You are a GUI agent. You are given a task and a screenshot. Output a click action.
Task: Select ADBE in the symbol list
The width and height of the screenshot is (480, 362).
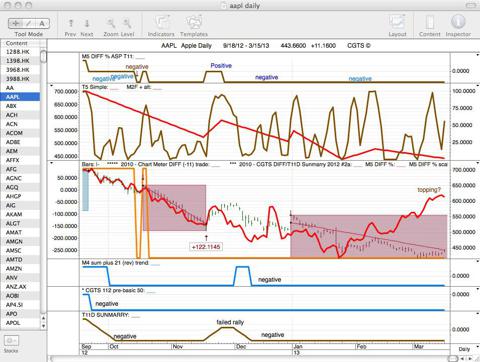coord(13,142)
